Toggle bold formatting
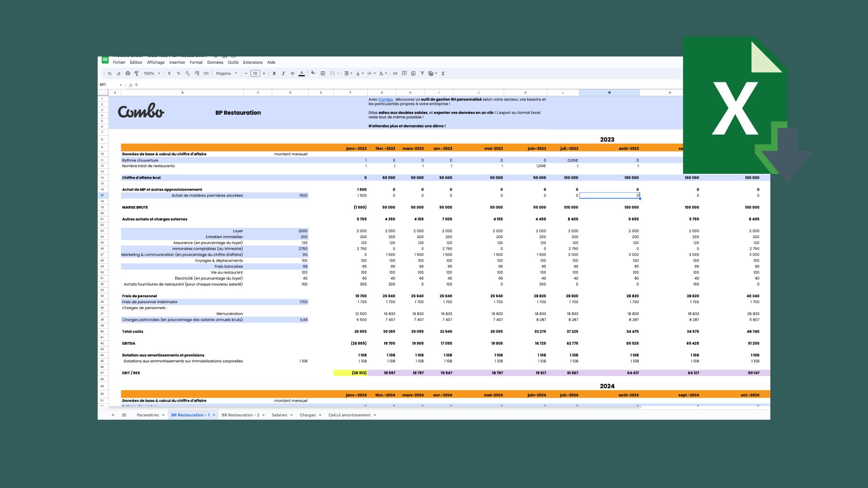This screenshot has width=868, height=488. (274, 73)
